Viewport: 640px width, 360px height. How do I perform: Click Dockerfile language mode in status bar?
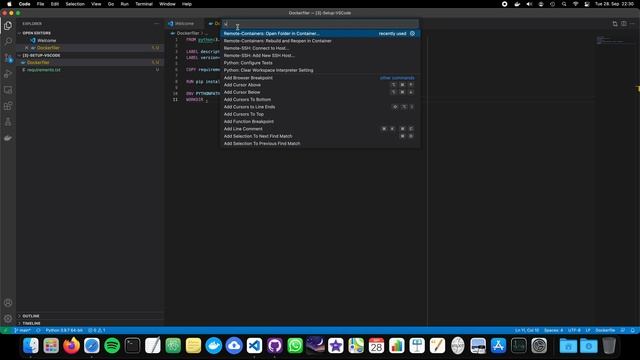pos(605,330)
